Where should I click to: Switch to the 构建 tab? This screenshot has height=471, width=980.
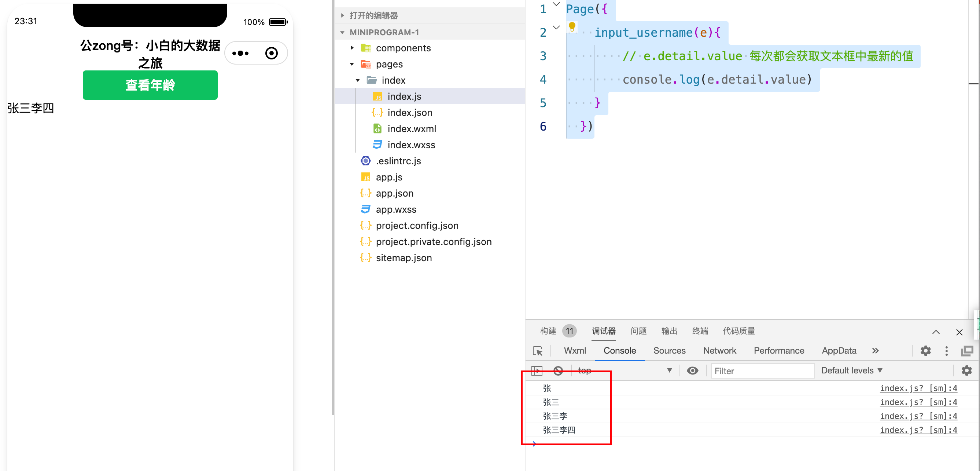tap(548, 331)
